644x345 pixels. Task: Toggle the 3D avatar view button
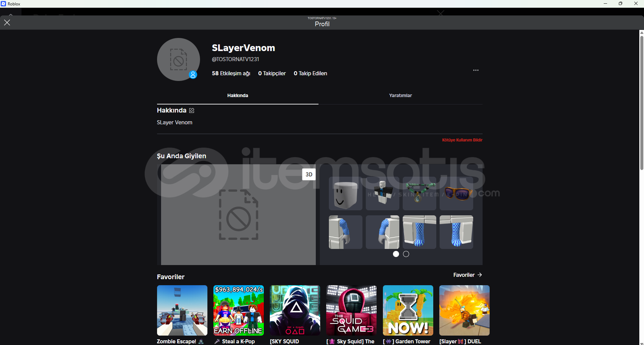point(309,174)
